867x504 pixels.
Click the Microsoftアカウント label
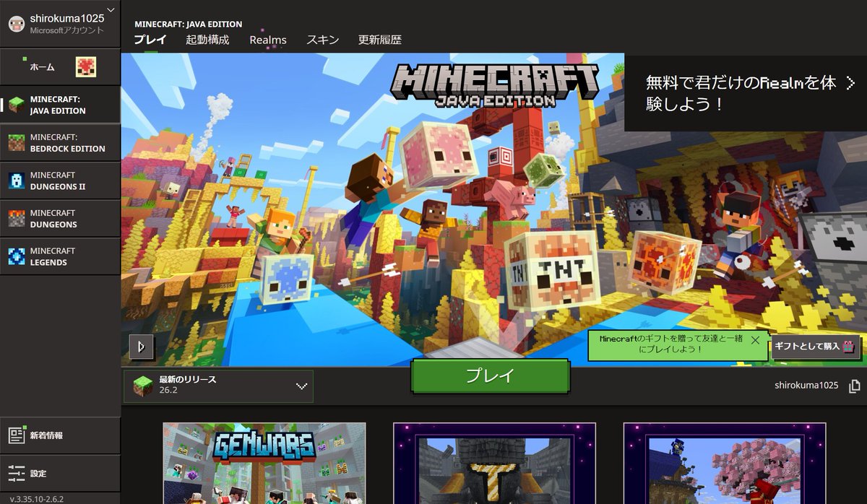(66, 30)
